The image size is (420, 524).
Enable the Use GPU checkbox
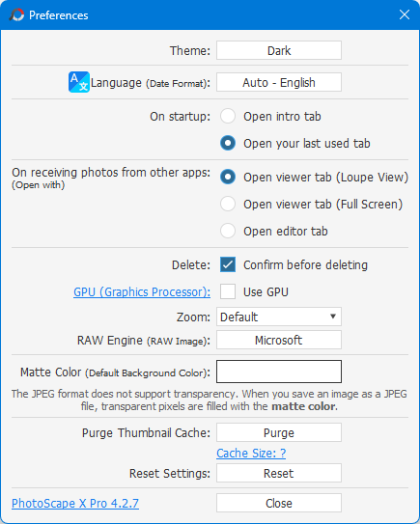(228, 291)
